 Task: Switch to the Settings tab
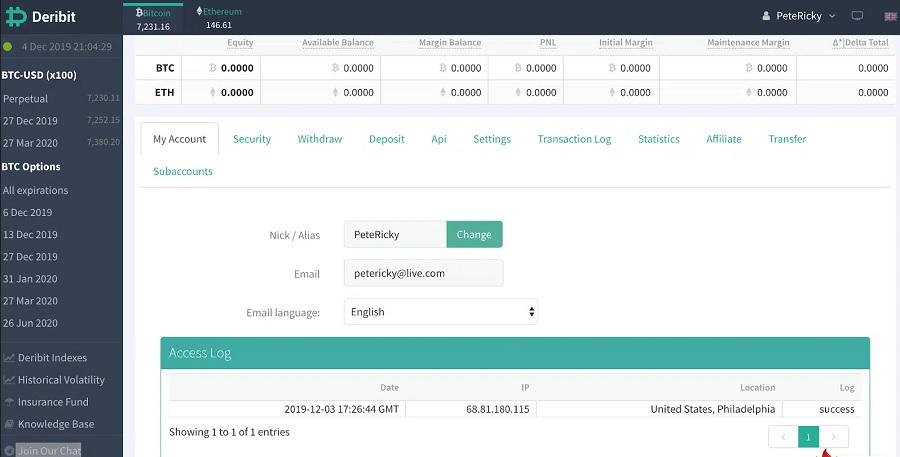point(492,139)
